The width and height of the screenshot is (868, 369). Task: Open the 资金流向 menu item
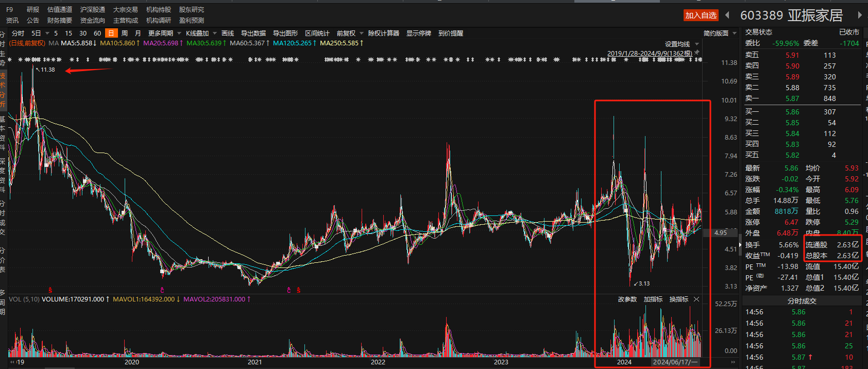pos(93,20)
